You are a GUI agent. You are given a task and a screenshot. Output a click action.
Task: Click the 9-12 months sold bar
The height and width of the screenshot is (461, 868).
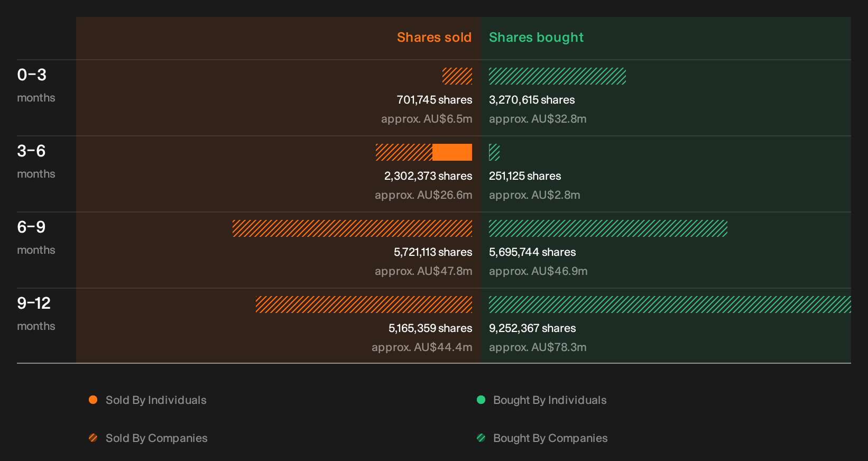(364, 305)
